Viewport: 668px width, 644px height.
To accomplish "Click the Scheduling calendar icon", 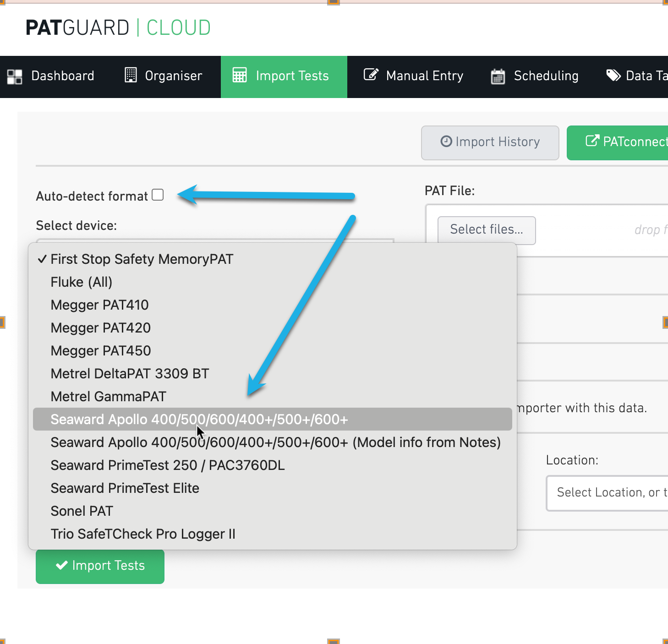I will [498, 76].
